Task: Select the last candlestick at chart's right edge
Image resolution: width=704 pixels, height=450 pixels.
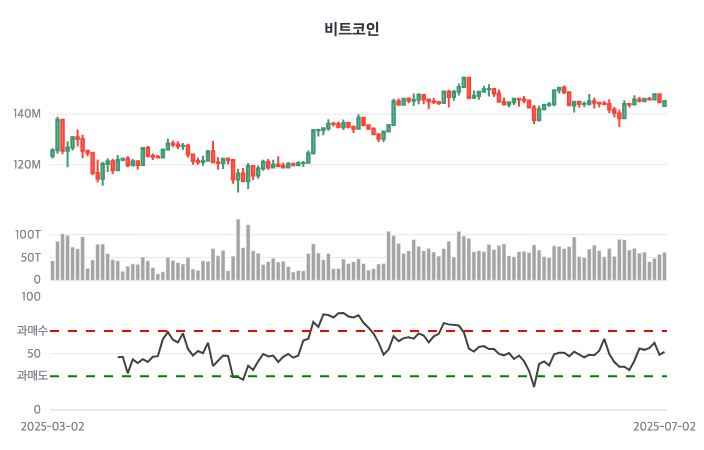Action: 664,103
